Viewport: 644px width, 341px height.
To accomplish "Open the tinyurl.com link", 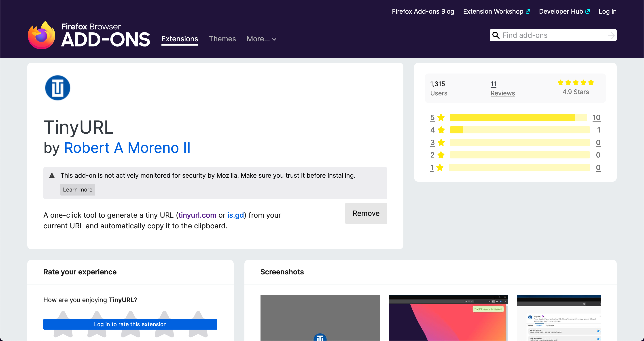I will tap(197, 215).
